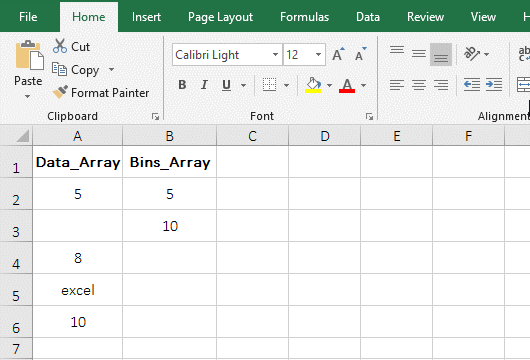This screenshot has height=360, width=530.
Task: Open the Paste options dropdown arrow
Action: 27,97
